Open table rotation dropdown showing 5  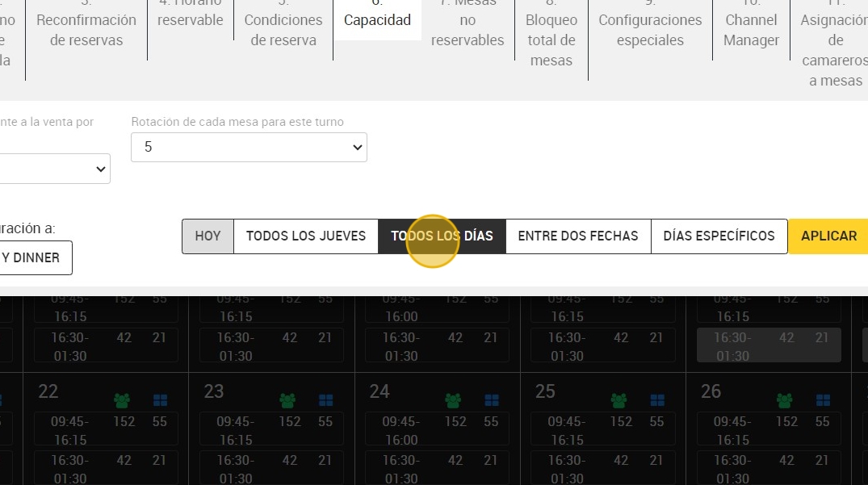[249, 147]
